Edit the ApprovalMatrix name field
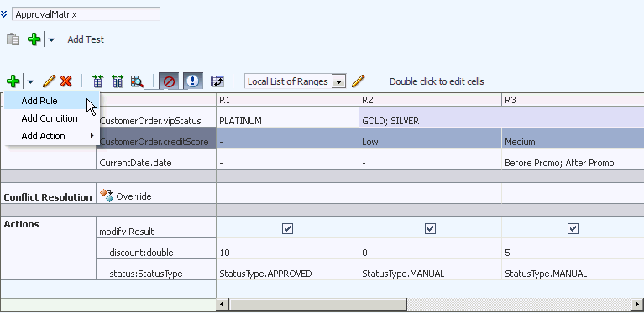644x313 pixels. (86, 14)
